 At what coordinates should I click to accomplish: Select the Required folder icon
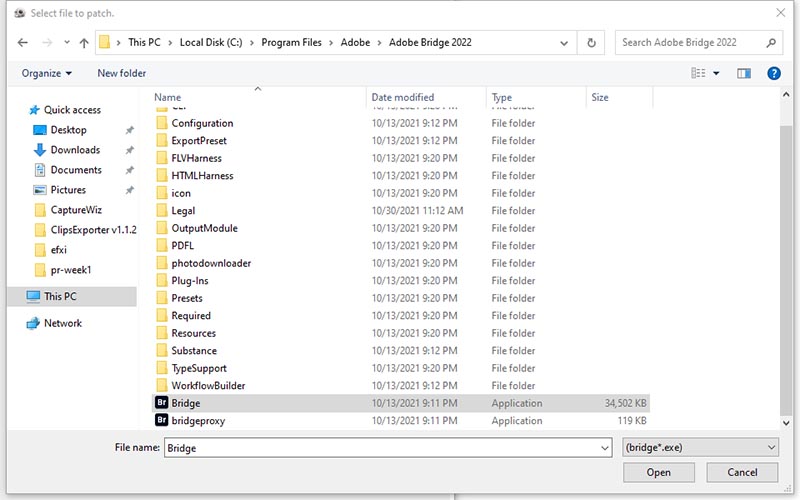tap(162, 316)
